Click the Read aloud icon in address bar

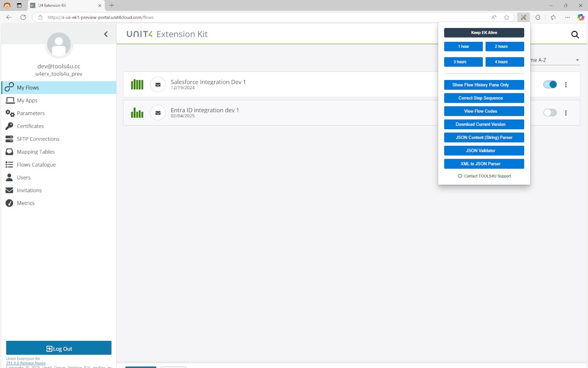point(494,17)
